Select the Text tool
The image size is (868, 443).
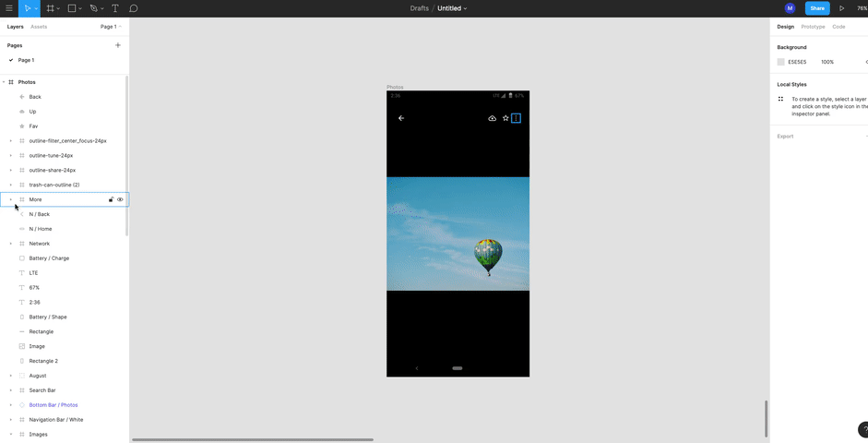115,8
